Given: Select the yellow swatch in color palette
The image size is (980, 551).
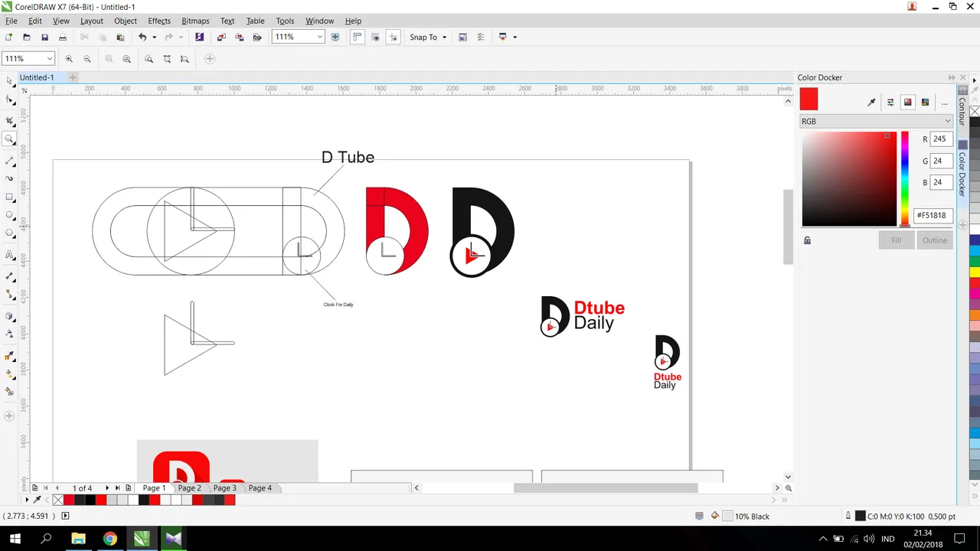Looking at the screenshot, I should click(x=975, y=272).
